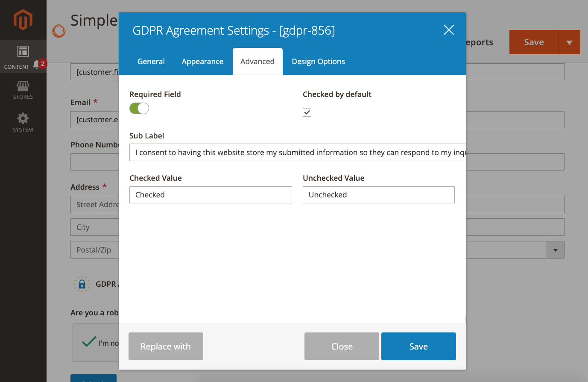Click the orange spinner circle icon
This screenshot has height=382, width=588.
point(59,31)
